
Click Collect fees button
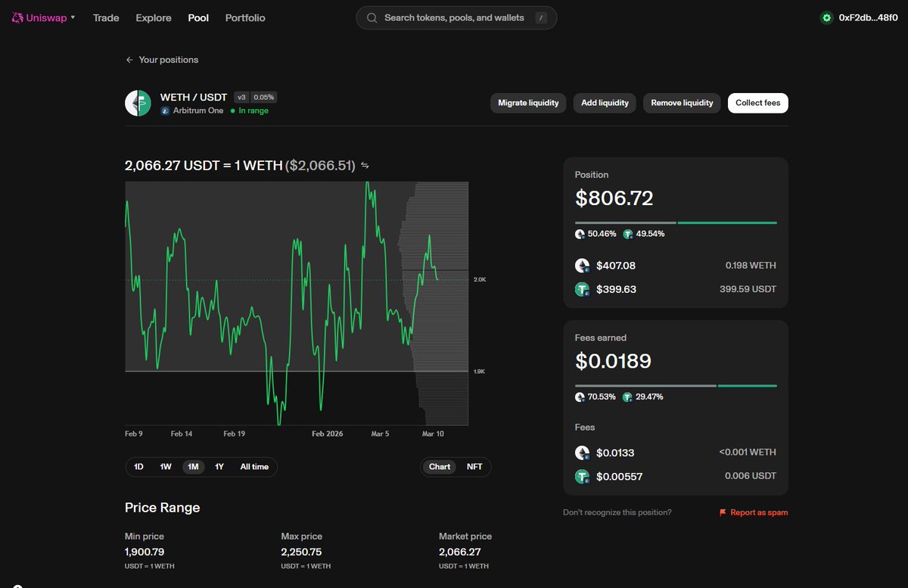pyautogui.click(x=758, y=103)
